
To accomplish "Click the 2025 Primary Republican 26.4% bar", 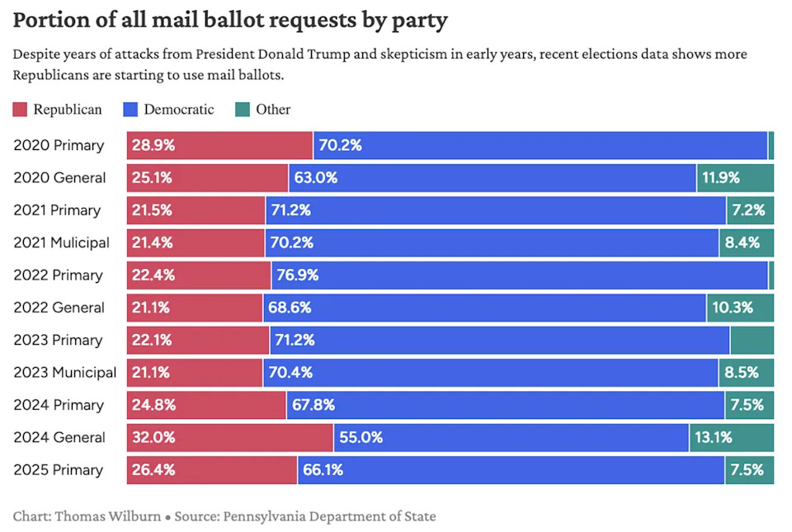I will 211,470.
